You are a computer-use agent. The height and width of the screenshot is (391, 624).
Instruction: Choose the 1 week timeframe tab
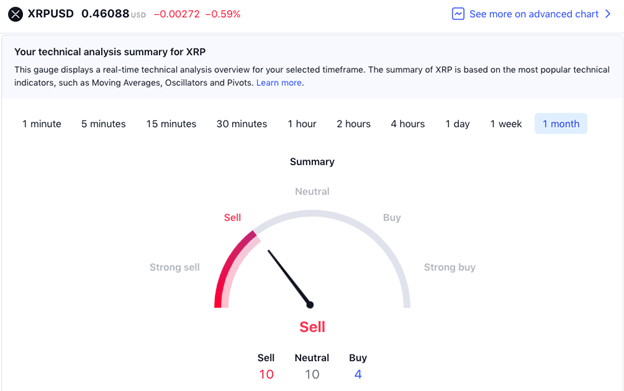tap(506, 124)
